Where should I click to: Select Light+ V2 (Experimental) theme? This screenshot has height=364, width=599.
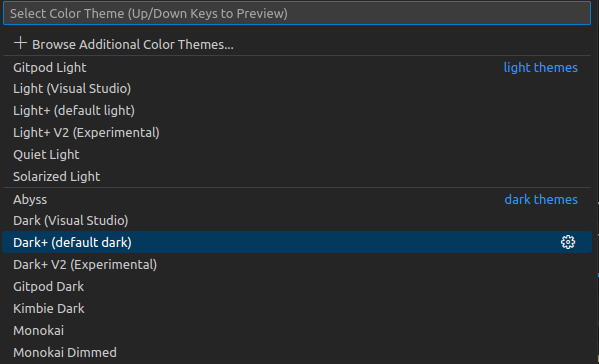(x=297, y=133)
